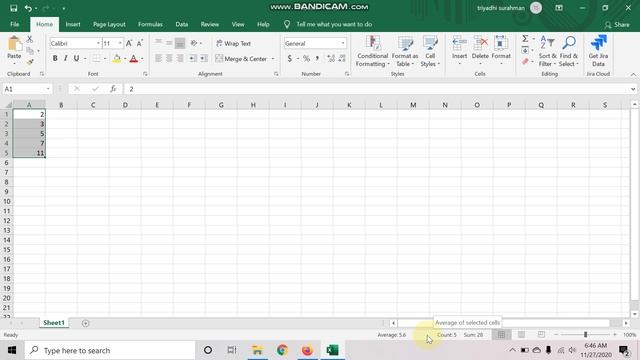The width and height of the screenshot is (640, 360).
Task: Open the General number format dropdown
Action: [x=343, y=43]
